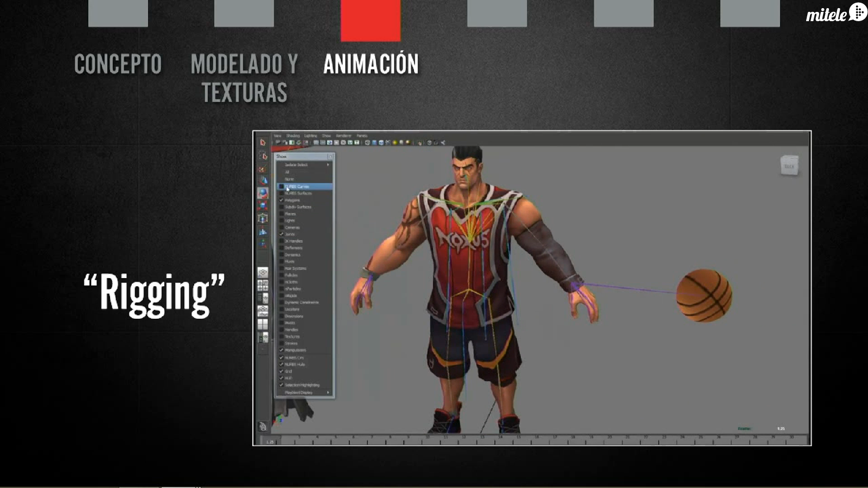Click the start frame field 1.25
This screenshot has height=488, width=868.
coord(270,442)
